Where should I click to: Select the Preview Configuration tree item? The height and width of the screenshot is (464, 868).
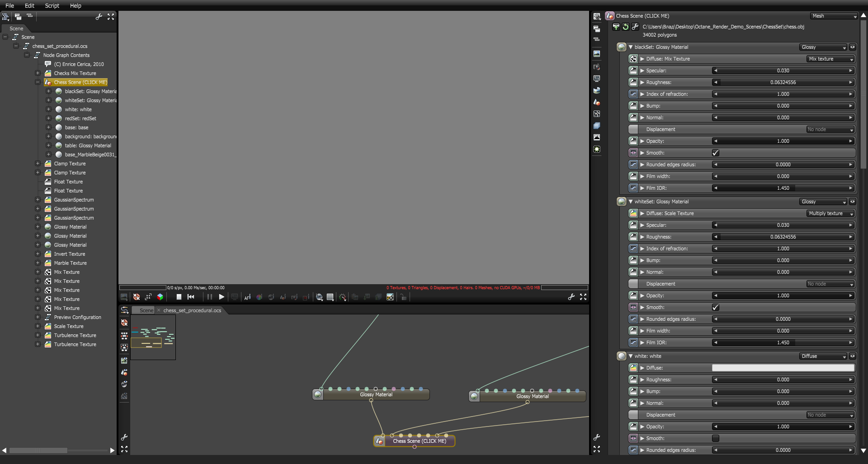click(78, 317)
